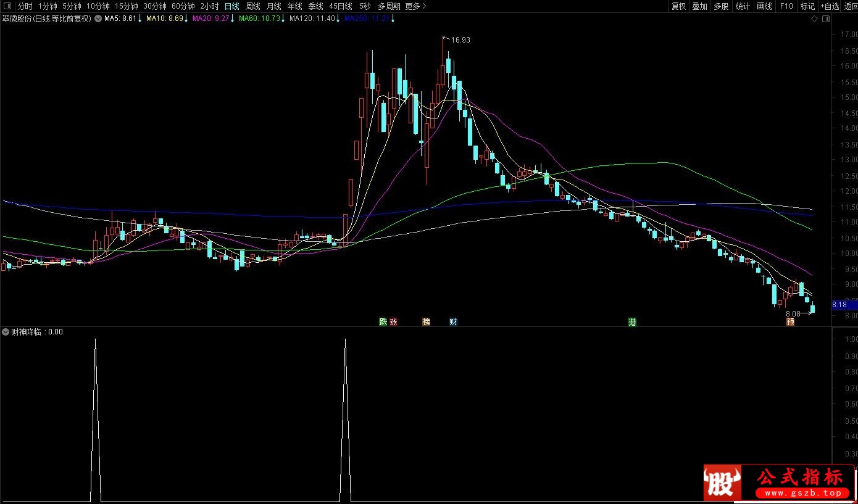Open the 复权 adjustment menu
This screenshot has width=858, height=504.
click(678, 6)
